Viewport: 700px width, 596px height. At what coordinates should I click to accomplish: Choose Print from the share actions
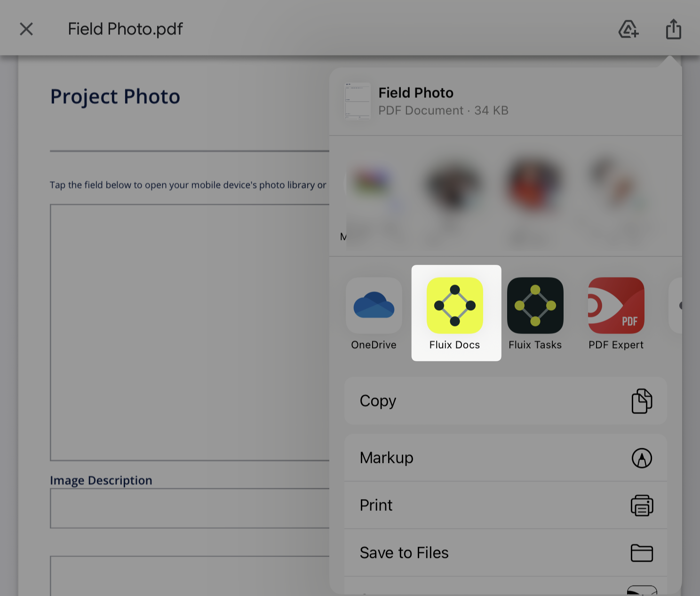(505, 505)
